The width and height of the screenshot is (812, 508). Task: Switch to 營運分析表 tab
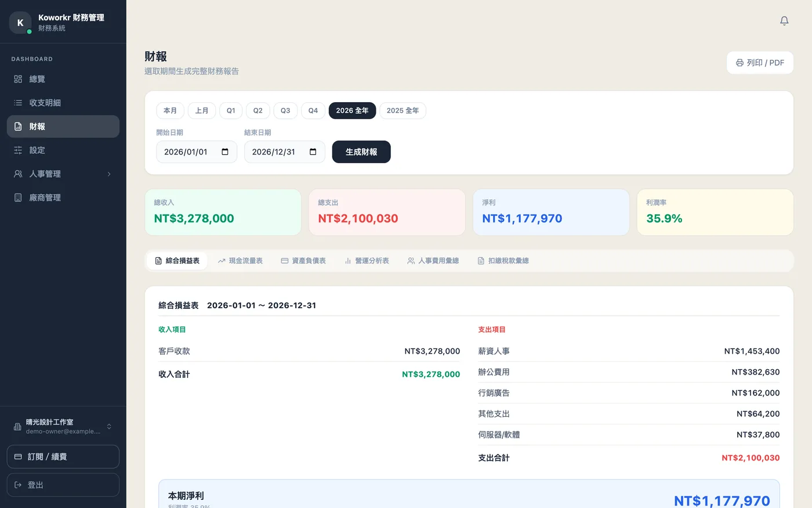click(367, 261)
